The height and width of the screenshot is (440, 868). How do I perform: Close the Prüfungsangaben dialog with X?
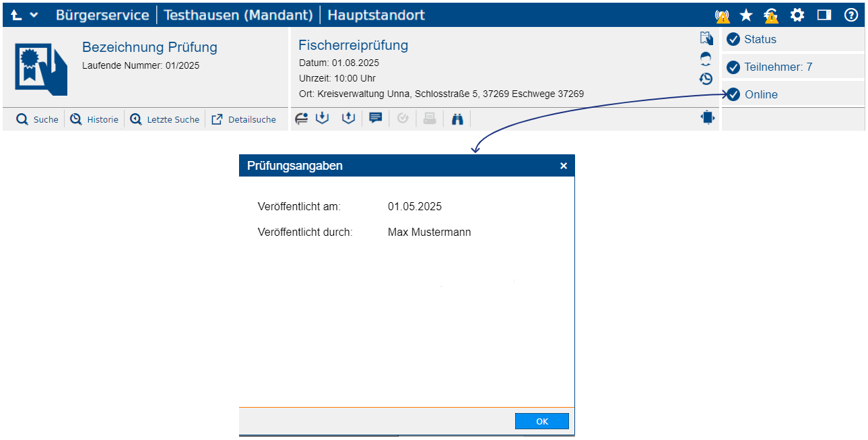pyautogui.click(x=564, y=166)
